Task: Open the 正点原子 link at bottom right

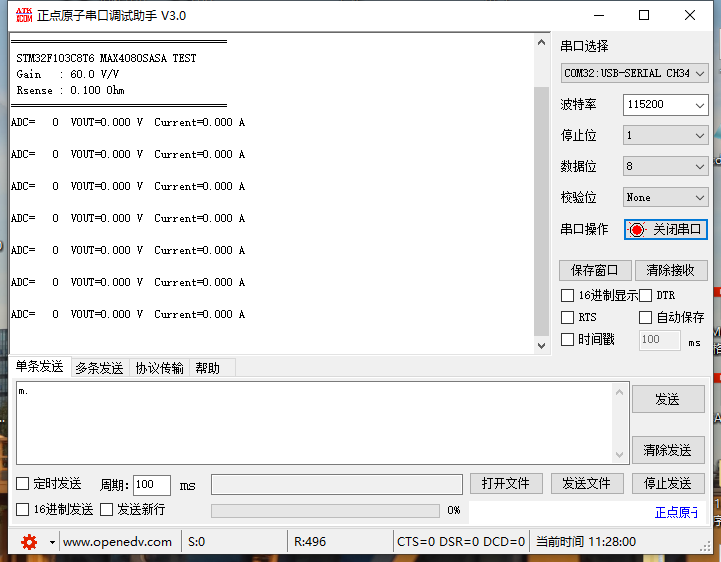Action: (676, 512)
